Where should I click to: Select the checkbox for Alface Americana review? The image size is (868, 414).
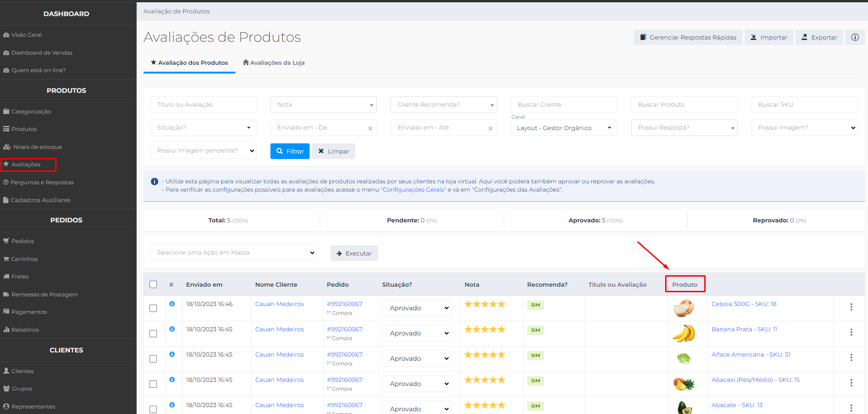click(x=153, y=359)
